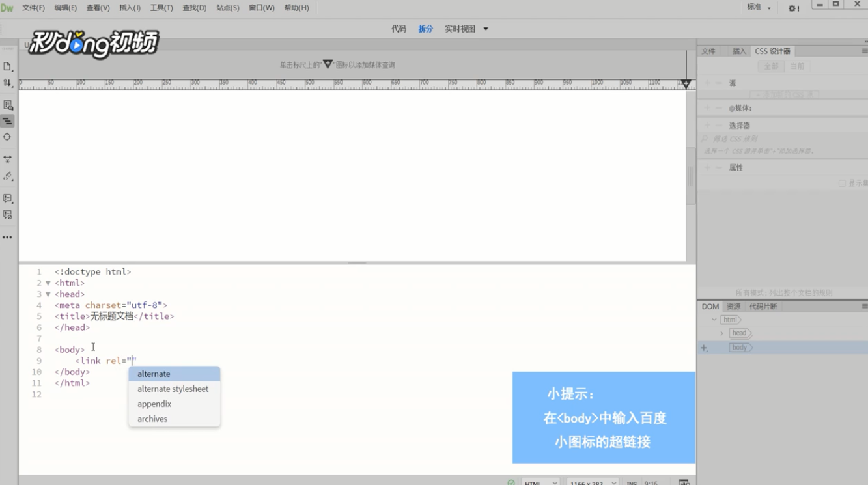Switch to the 代码片断 tab
The image size is (868, 485).
763,307
